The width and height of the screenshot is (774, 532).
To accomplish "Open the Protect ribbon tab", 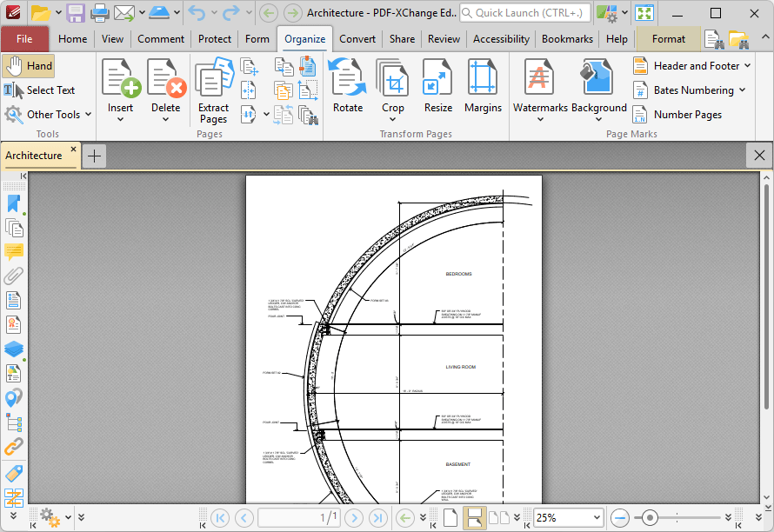I will coord(215,39).
